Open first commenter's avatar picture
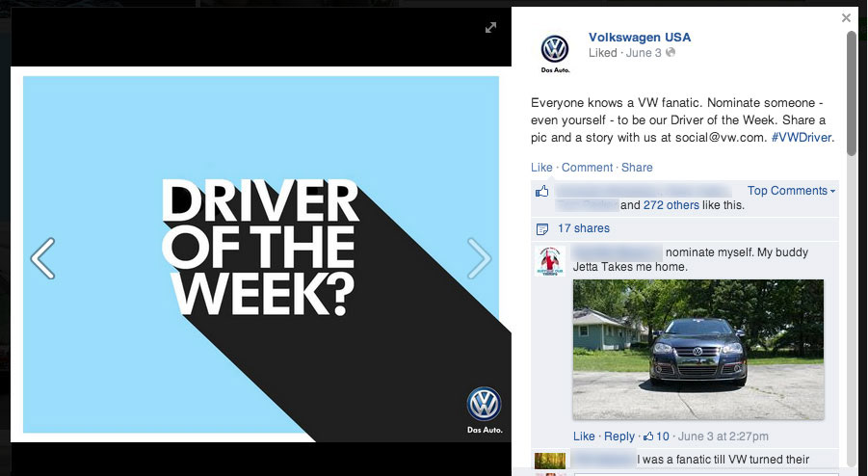 click(550, 261)
